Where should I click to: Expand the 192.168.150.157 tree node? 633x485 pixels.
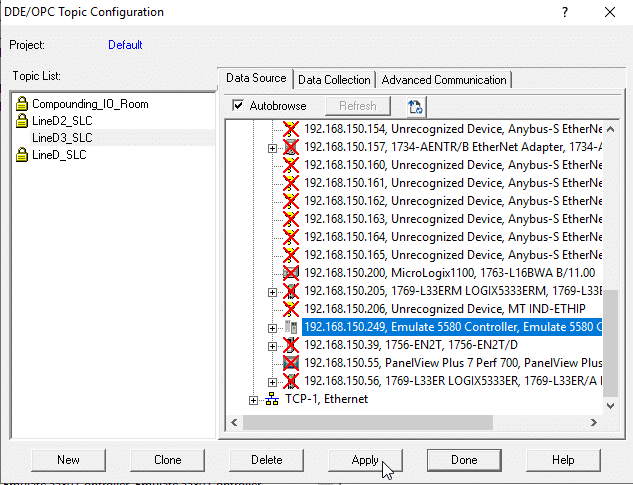click(272, 149)
